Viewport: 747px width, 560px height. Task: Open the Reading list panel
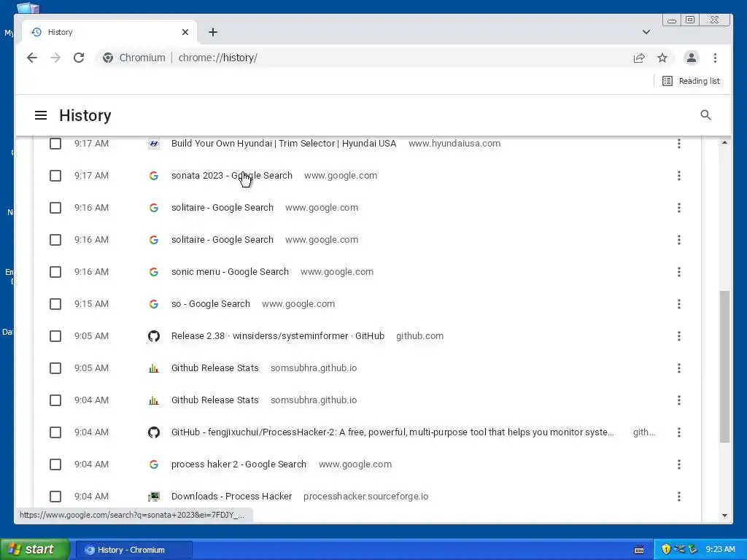click(692, 81)
